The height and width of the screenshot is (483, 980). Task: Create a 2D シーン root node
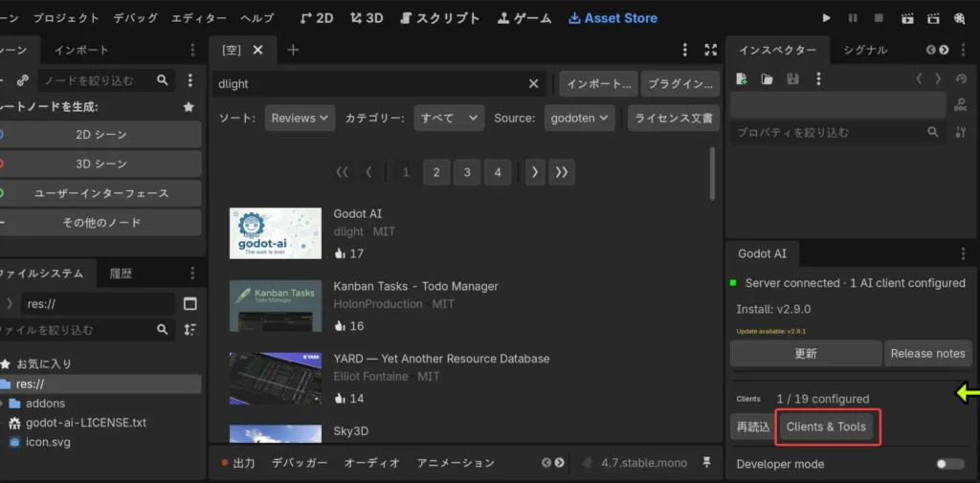(x=100, y=134)
